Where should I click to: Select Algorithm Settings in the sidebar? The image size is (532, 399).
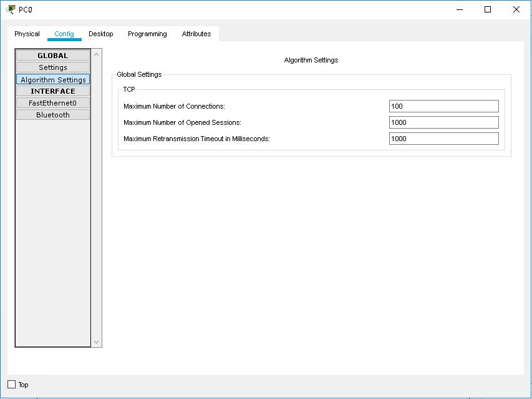pos(52,79)
